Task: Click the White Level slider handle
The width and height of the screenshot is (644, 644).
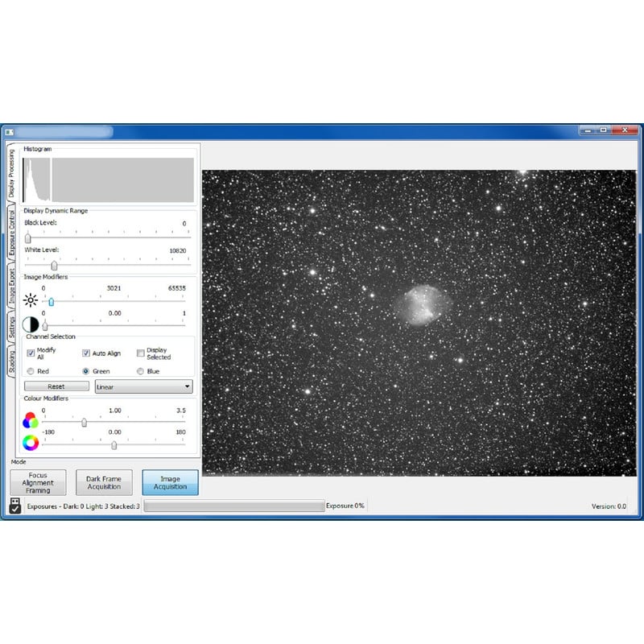Action: coord(54,266)
